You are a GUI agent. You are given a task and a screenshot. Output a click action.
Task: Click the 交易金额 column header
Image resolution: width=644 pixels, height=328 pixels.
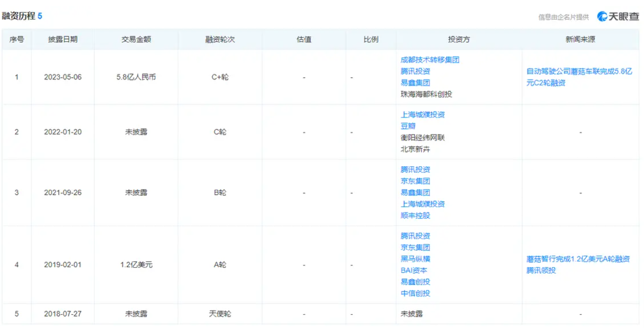[x=136, y=39]
